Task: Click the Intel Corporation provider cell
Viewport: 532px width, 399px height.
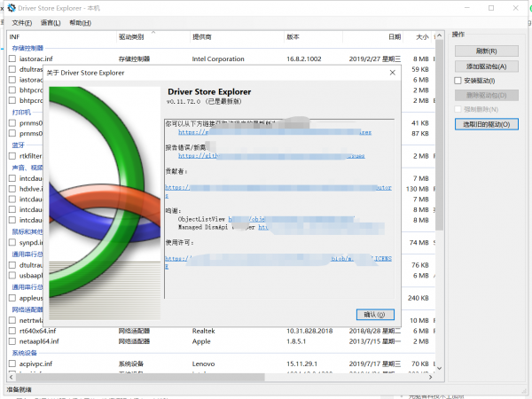Action: click(218, 59)
